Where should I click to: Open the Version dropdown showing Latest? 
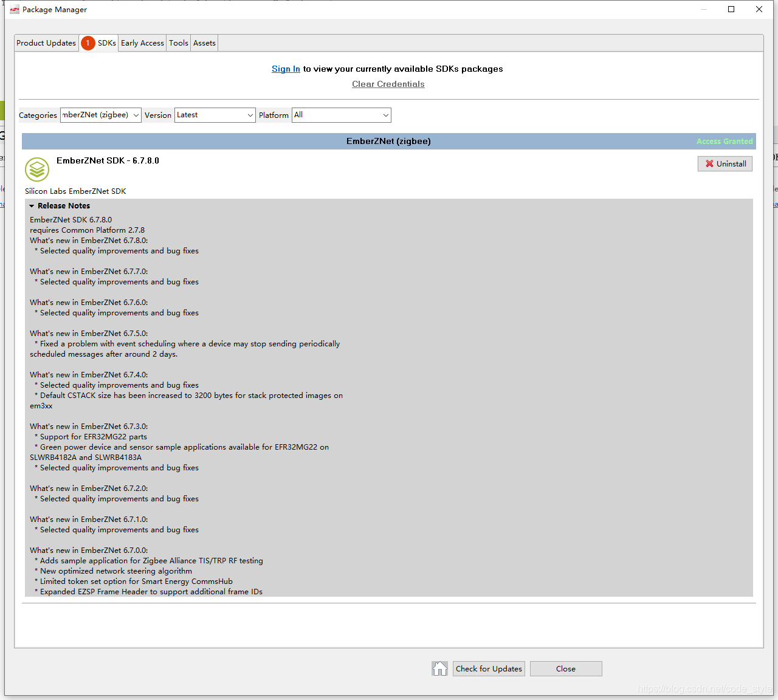(215, 115)
